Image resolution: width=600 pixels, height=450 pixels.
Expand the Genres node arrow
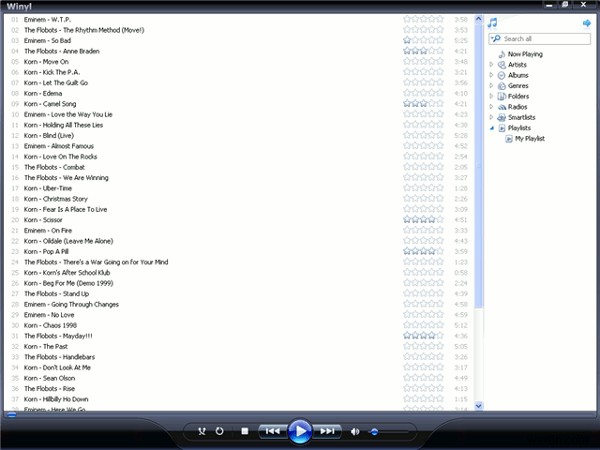coord(492,86)
